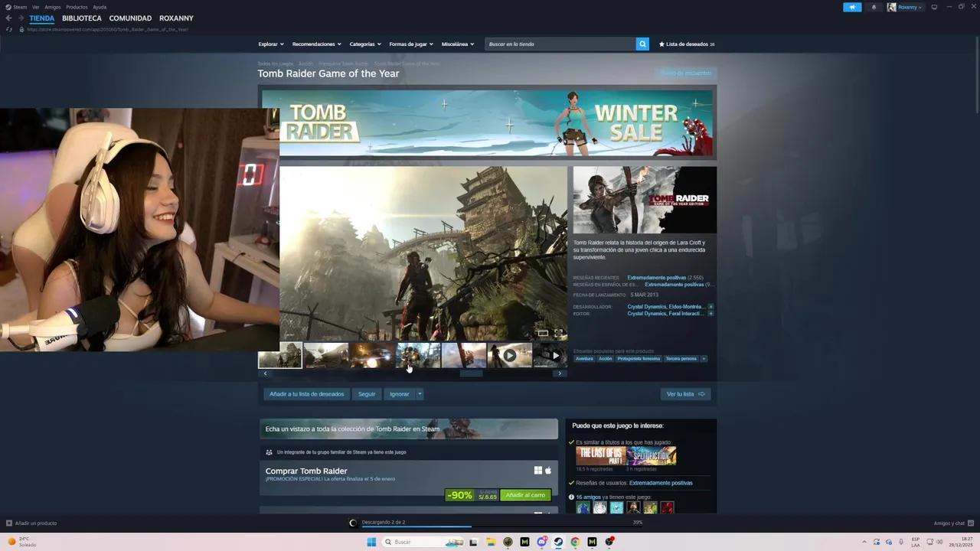
Task: Open the Aventura tag
Action: tap(584, 358)
